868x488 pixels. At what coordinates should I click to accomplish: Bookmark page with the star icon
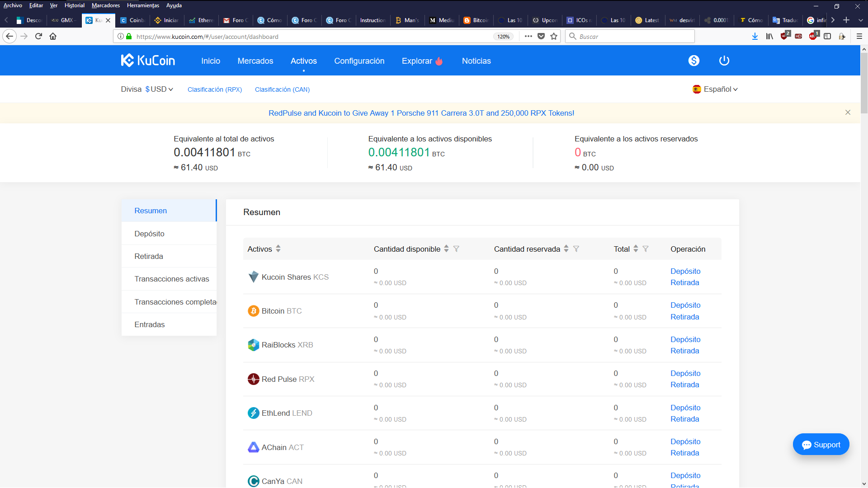click(x=554, y=37)
